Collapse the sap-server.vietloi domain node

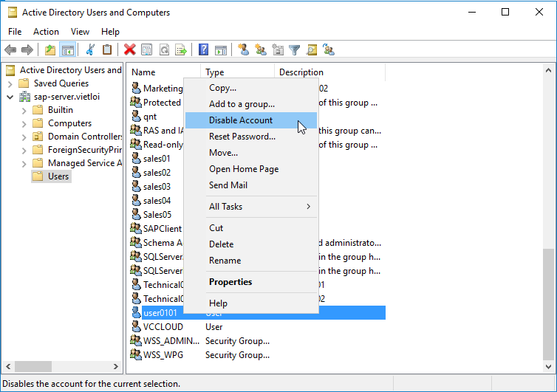tap(10, 97)
